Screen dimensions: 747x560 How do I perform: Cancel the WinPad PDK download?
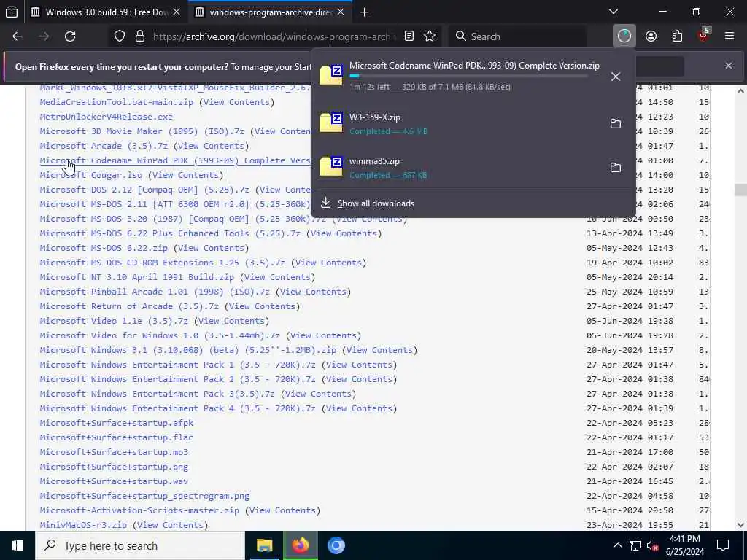616,77
